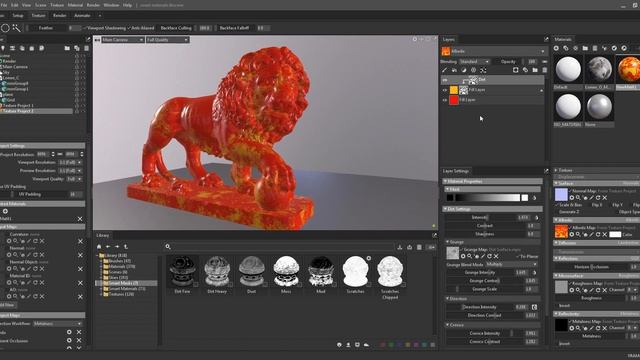Viewport: 640px width, 360px height.
Task: Open the Material menu
Action: [x=75, y=5]
